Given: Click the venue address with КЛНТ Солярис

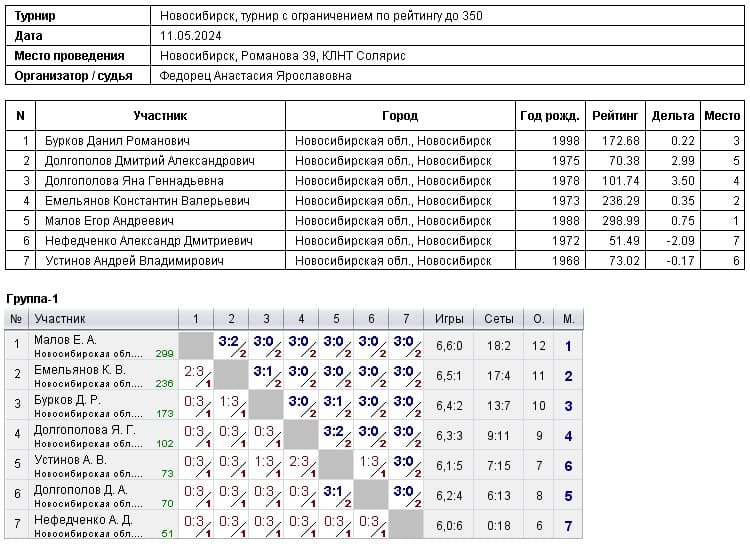Looking at the screenshot, I should coord(283,56).
